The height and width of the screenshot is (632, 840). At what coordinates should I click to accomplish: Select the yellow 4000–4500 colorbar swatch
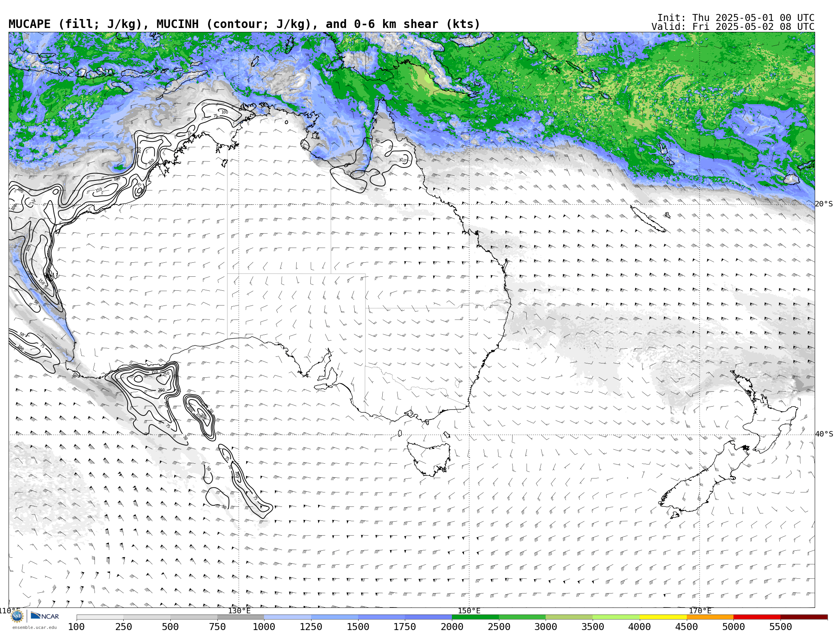[663, 617]
